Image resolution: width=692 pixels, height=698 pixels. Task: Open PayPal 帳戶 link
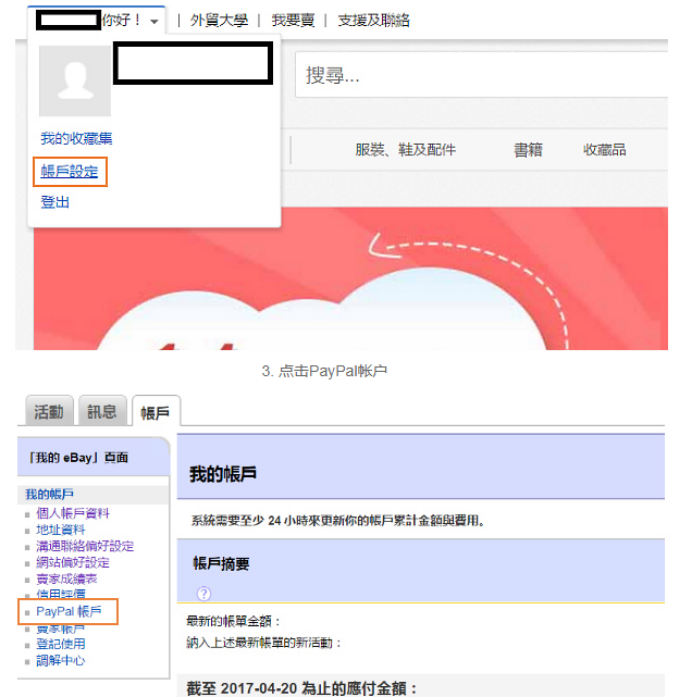pos(69,612)
